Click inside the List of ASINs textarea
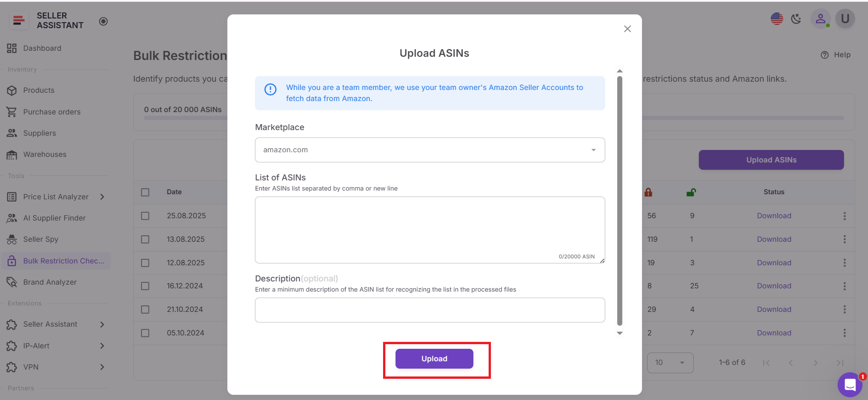Screen dimensions: 868x400 pyautogui.click(x=430, y=226)
